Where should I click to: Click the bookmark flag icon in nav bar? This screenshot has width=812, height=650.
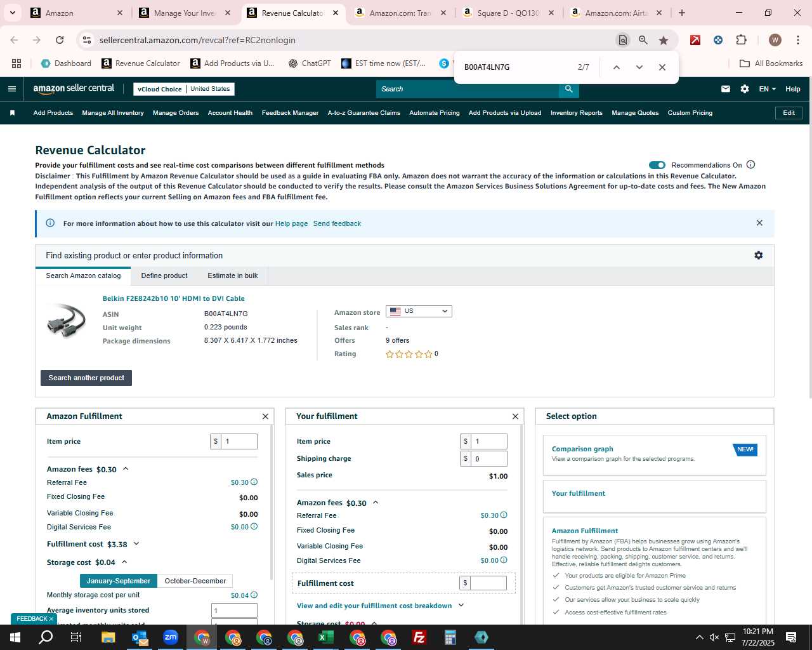[x=12, y=113]
